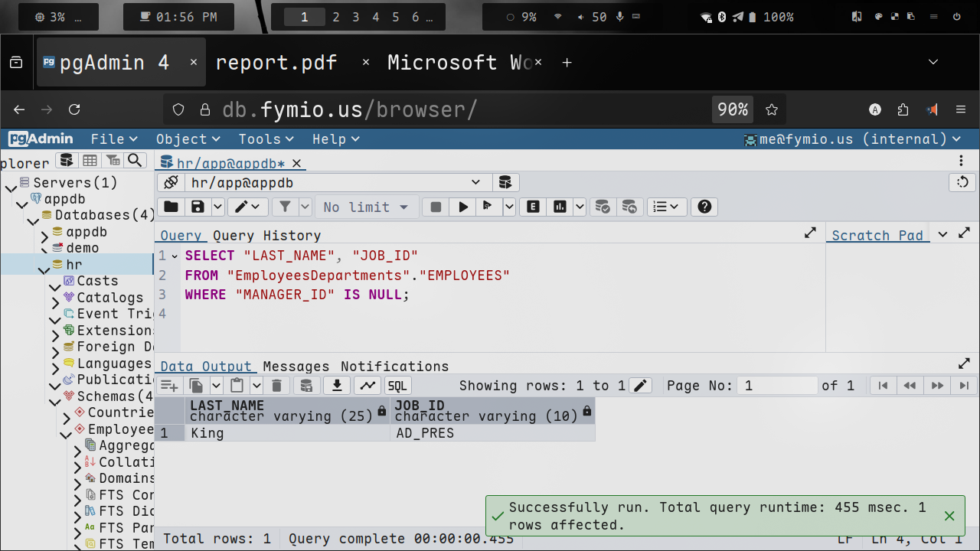Expand the demo database tree node
The width and height of the screenshot is (980, 551).
click(x=45, y=248)
